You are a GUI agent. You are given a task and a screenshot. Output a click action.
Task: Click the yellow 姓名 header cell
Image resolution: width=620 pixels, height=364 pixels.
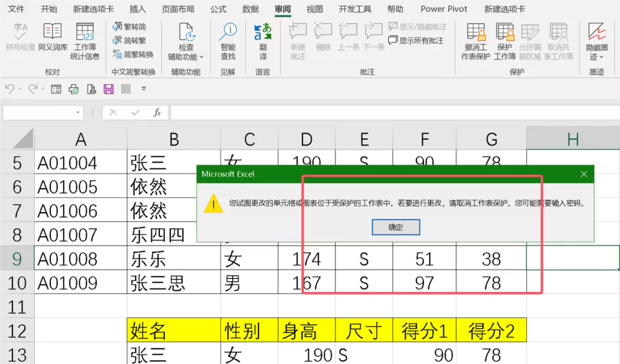point(174,331)
